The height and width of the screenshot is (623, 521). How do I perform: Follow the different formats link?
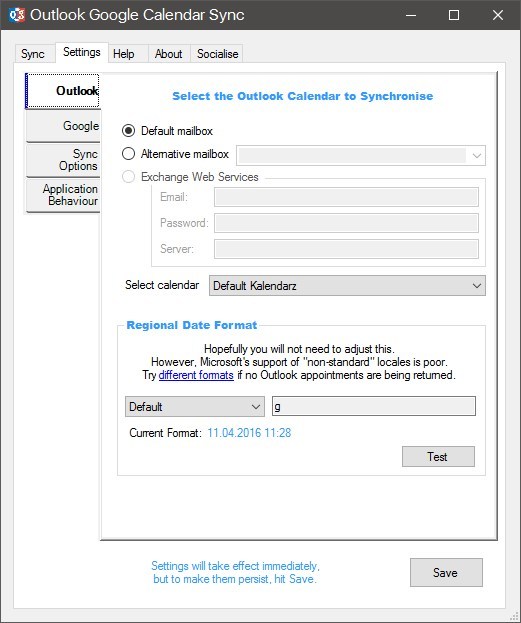point(196,375)
